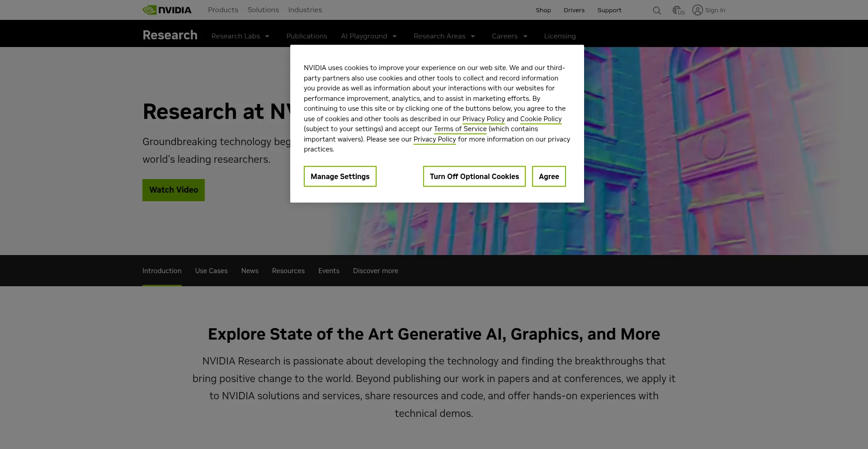Image resolution: width=868 pixels, height=449 pixels.
Task: Go to the Shop link
Action: 543,10
